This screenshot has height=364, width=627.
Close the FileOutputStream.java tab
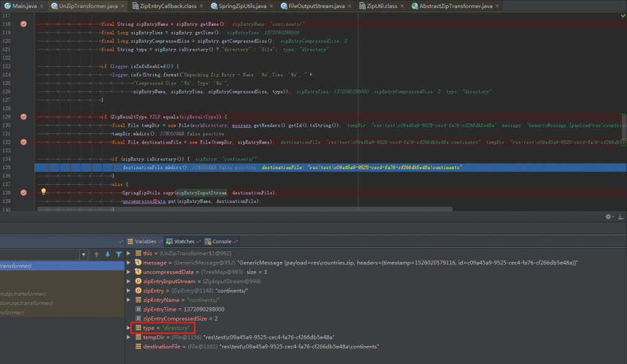[x=350, y=6]
